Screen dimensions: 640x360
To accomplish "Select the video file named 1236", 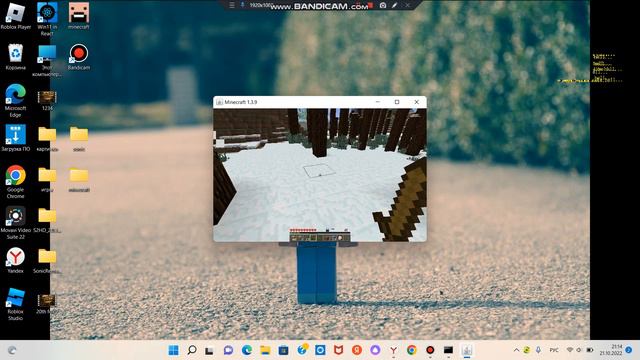I will [x=47, y=100].
